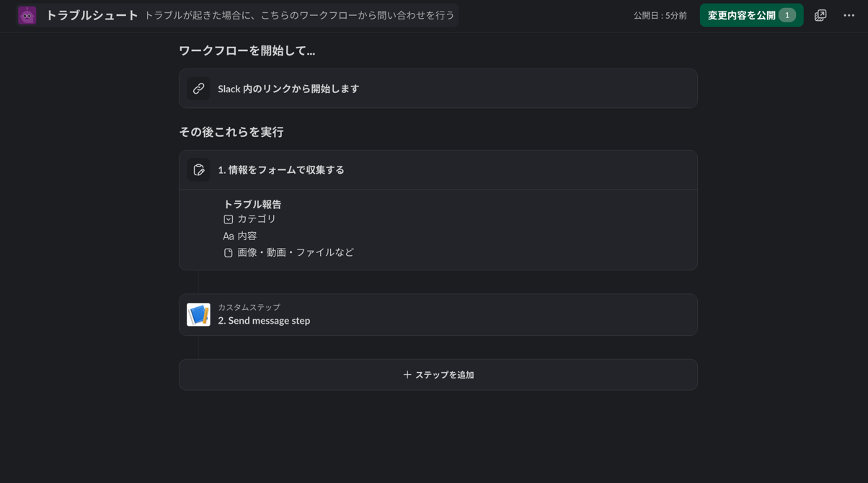
Task: Open the overflow (…) menu
Action: [x=849, y=14]
